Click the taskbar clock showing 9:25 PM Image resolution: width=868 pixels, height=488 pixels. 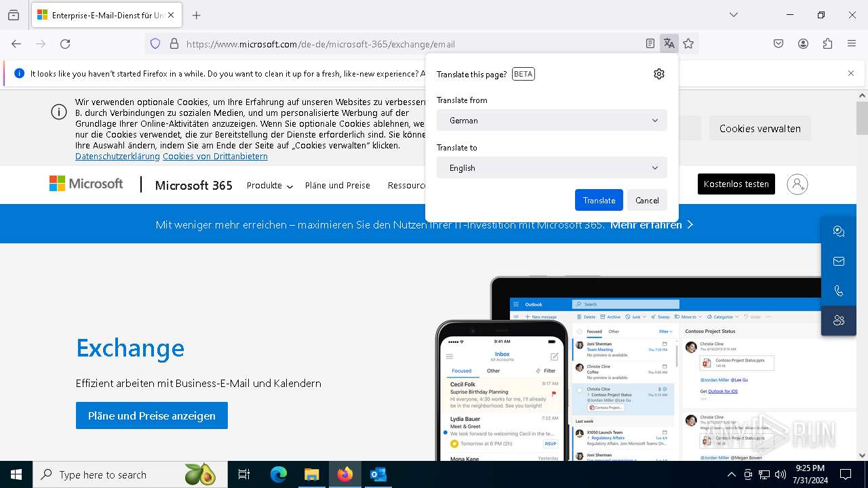pyautogui.click(x=810, y=474)
